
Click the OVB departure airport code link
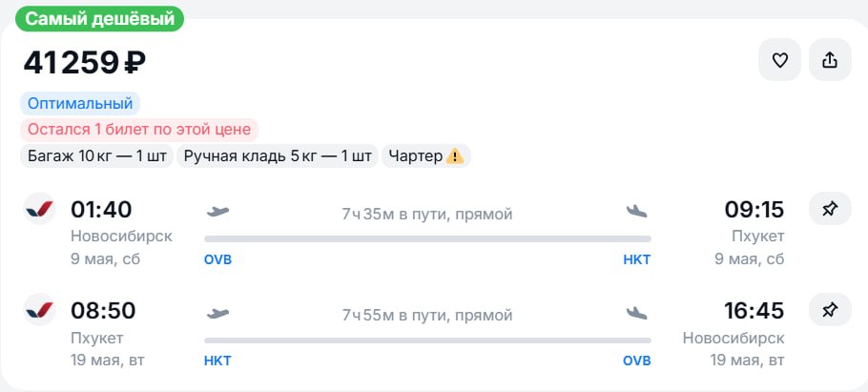[x=217, y=259]
